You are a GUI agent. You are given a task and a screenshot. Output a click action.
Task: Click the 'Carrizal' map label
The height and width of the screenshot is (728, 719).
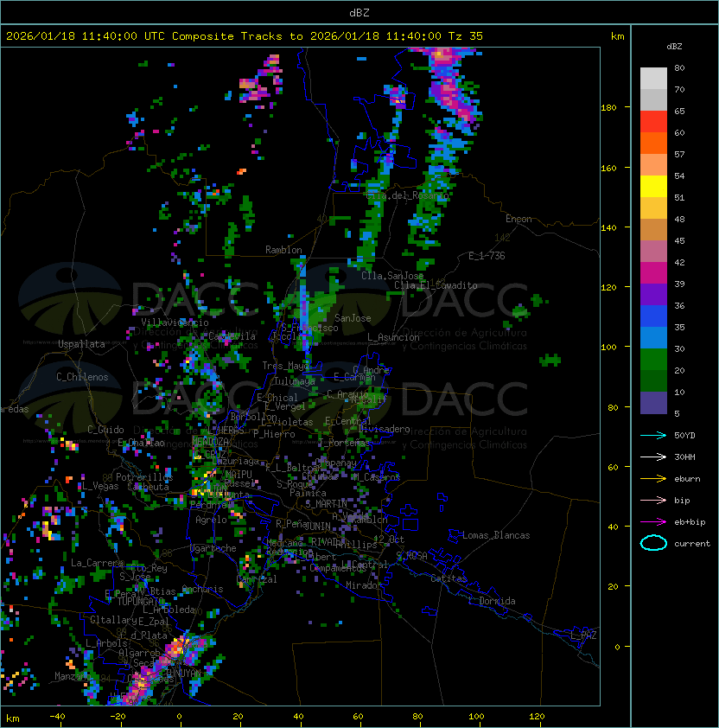(x=257, y=579)
